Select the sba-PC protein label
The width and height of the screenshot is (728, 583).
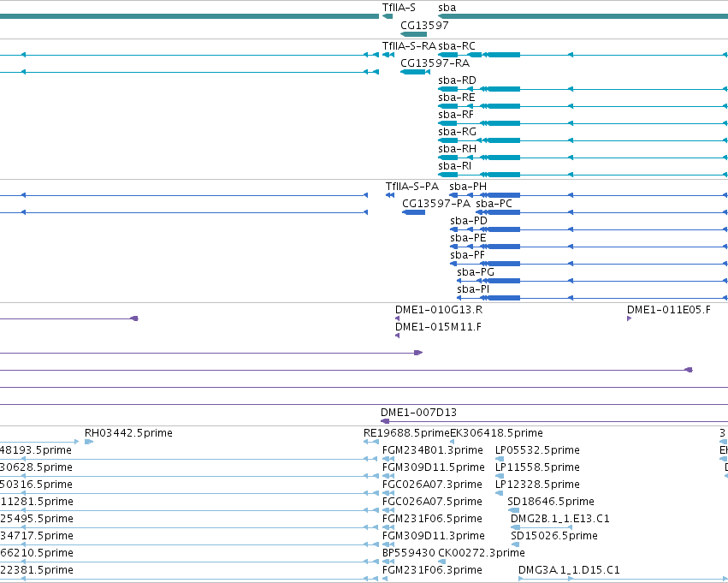[x=494, y=204]
